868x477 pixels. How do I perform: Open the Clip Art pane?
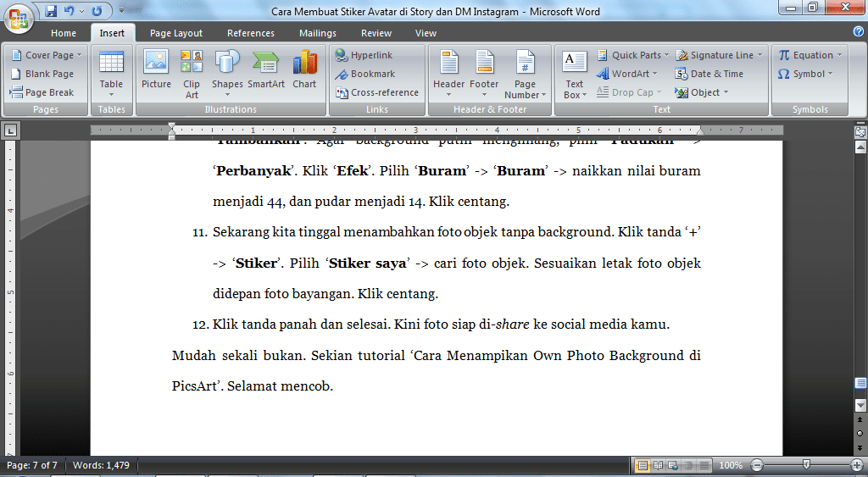tap(192, 74)
